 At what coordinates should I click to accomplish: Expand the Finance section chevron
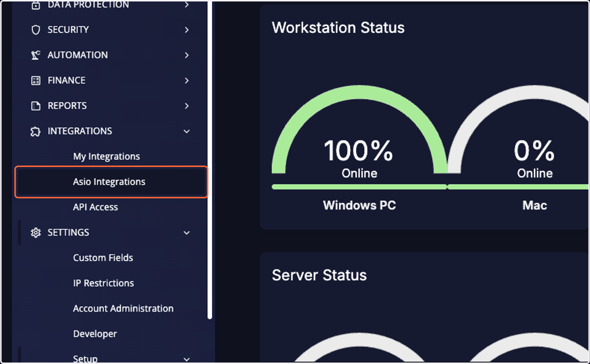click(187, 81)
